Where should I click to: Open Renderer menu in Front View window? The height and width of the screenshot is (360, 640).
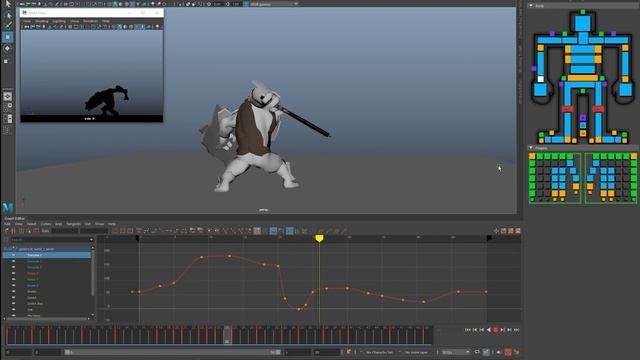[90, 21]
